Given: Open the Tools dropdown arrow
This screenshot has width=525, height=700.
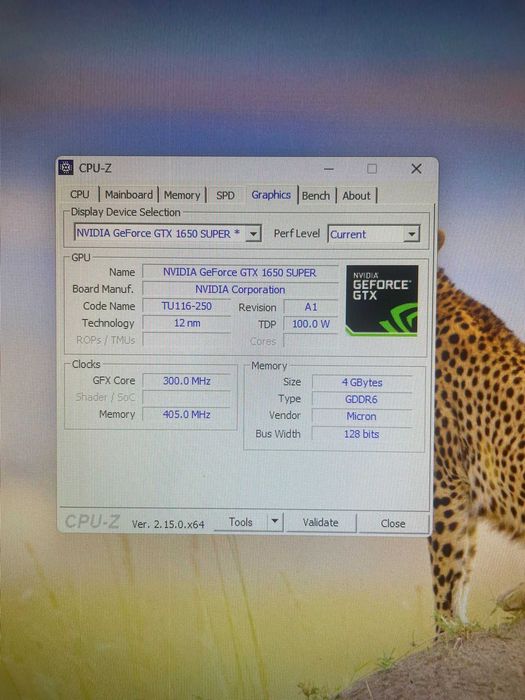Looking at the screenshot, I should coord(275,521).
